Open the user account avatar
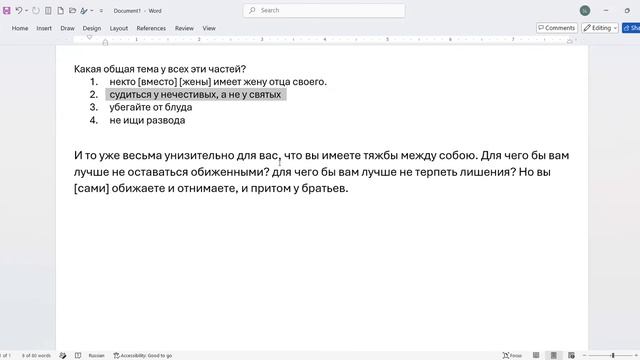Viewport: 640px width, 360px height. pos(585,11)
